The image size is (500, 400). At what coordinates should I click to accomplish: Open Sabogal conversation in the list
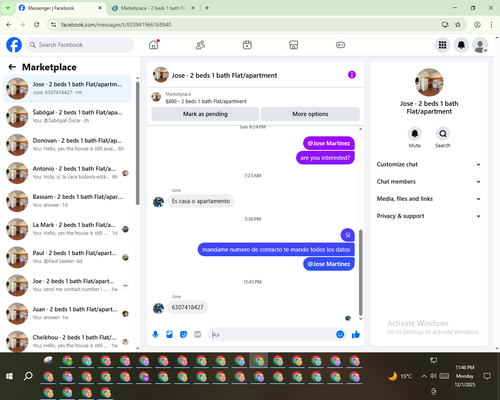[x=67, y=117]
